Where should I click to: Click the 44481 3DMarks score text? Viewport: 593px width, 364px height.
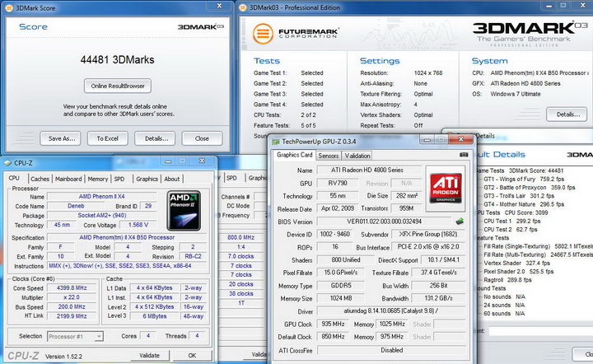click(x=117, y=60)
